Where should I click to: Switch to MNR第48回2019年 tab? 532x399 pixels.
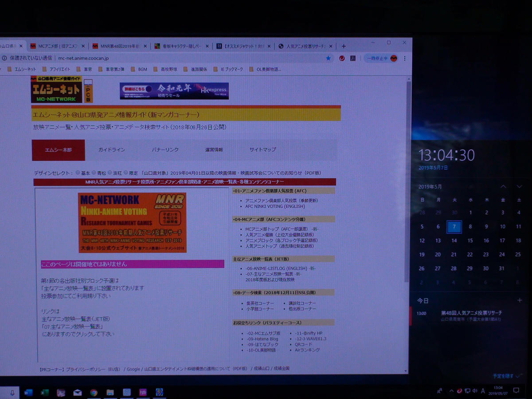pos(120,46)
